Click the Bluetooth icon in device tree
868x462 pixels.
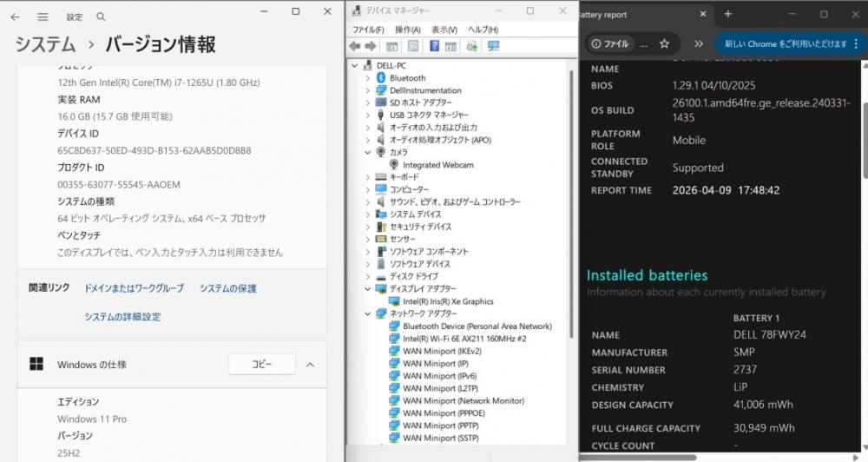click(381, 78)
